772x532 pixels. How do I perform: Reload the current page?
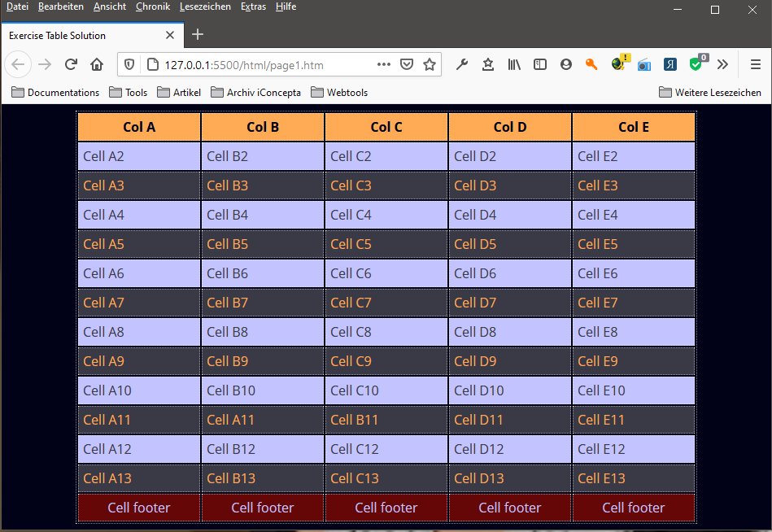point(71,65)
